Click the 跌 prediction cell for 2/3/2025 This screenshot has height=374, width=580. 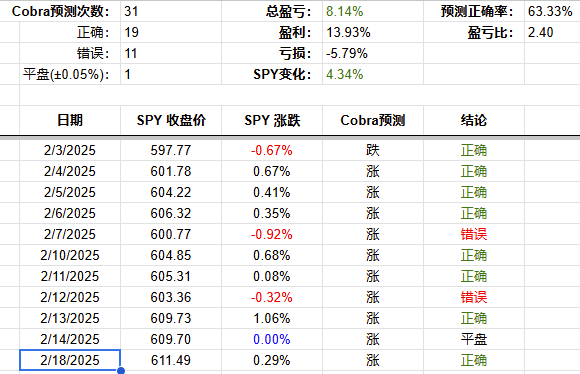pos(373,150)
